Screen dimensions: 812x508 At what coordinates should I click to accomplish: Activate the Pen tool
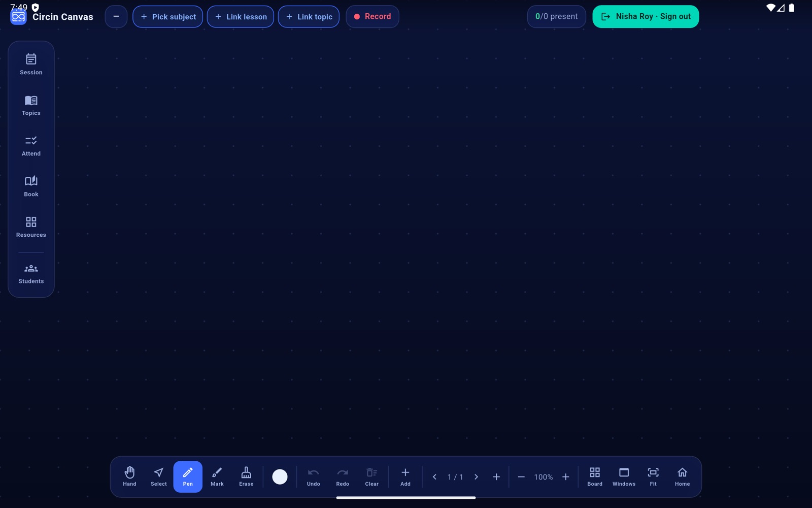(x=188, y=477)
